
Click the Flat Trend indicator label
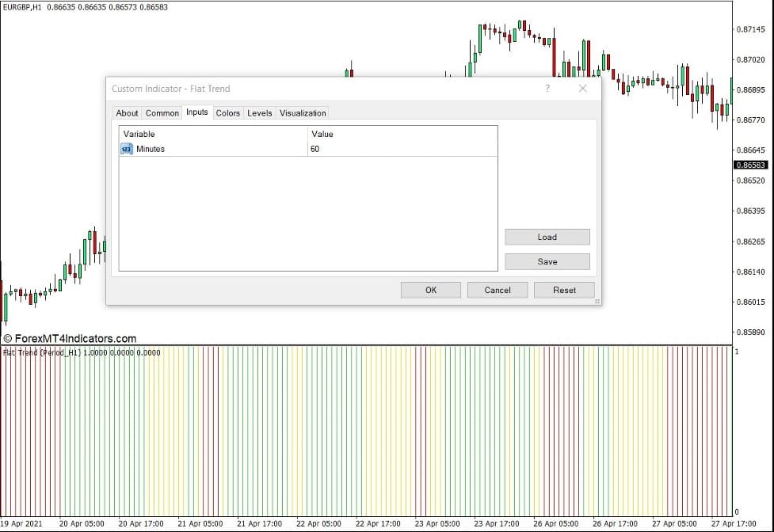click(x=40, y=352)
